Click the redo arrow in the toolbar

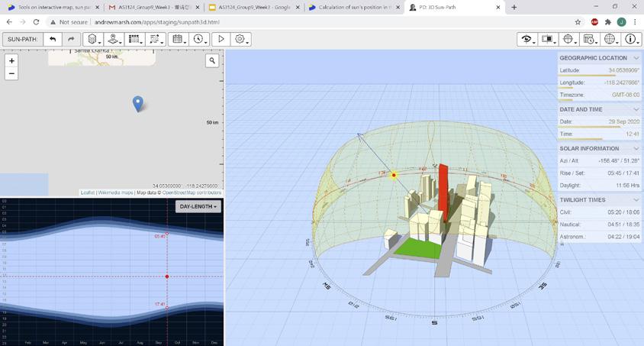click(x=71, y=39)
